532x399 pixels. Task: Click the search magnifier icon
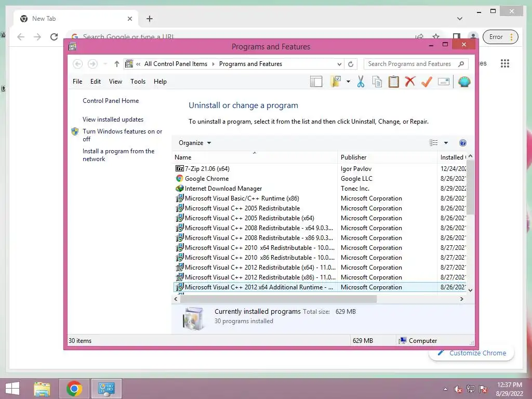pyautogui.click(x=461, y=64)
